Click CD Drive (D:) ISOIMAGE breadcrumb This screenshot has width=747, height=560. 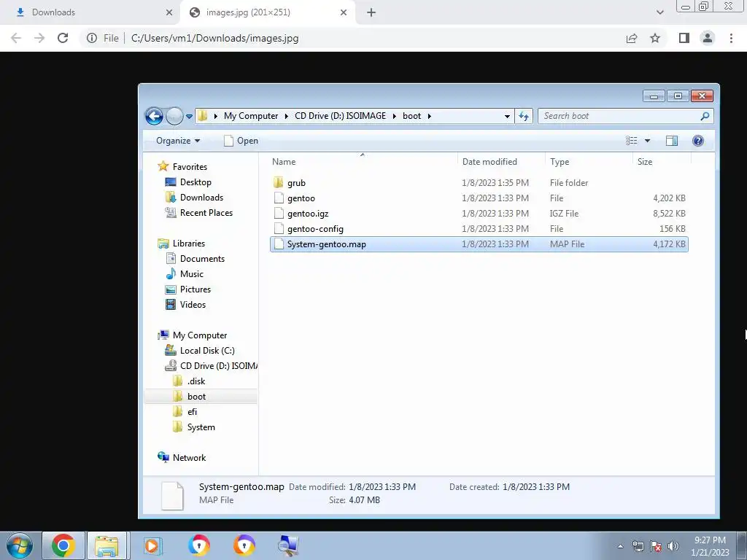[340, 116]
